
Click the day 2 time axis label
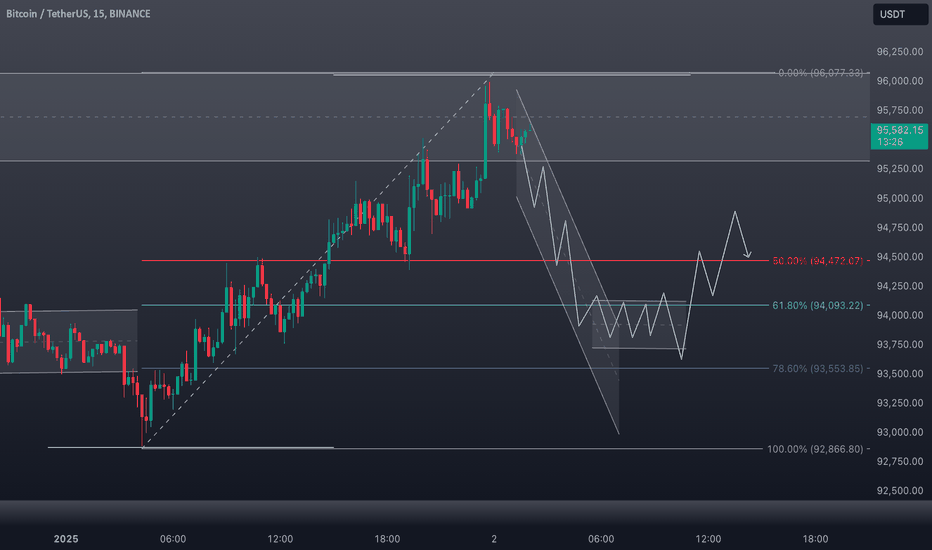click(x=494, y=539)
